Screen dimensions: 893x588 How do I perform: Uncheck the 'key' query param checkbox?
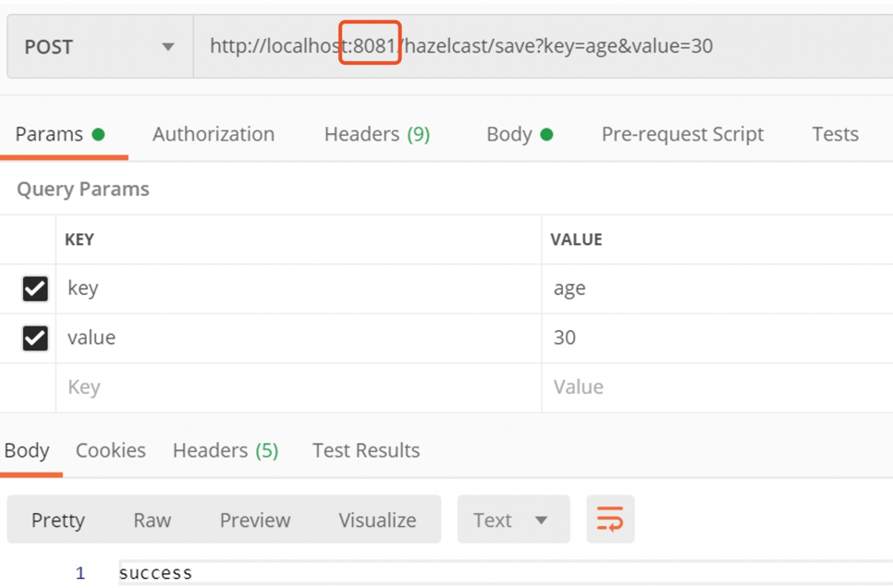[35, 288]
